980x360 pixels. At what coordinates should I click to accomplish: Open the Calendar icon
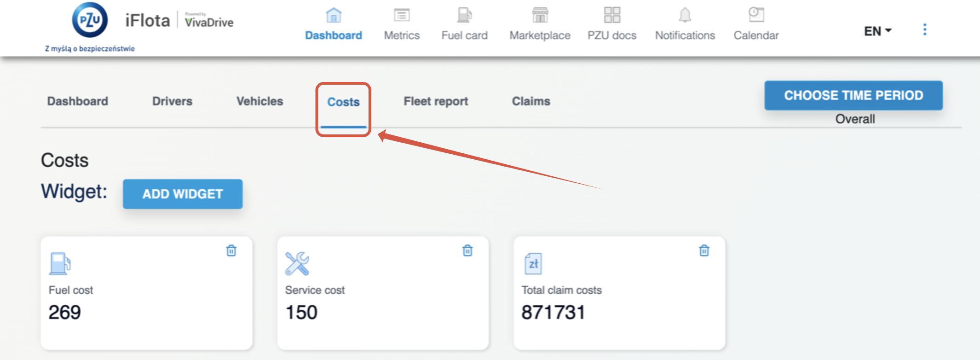tap(756, 15)
